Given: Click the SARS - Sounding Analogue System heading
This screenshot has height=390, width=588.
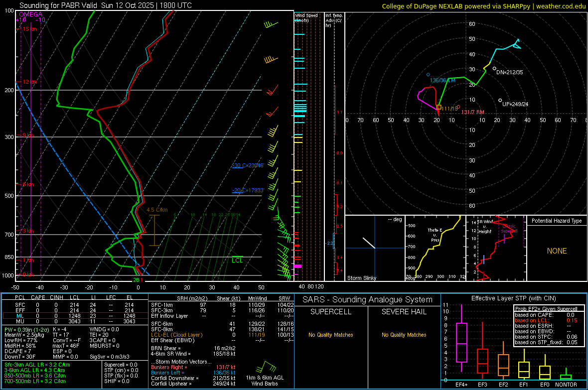Looking at the screenshot, I should tap(367, 300).
